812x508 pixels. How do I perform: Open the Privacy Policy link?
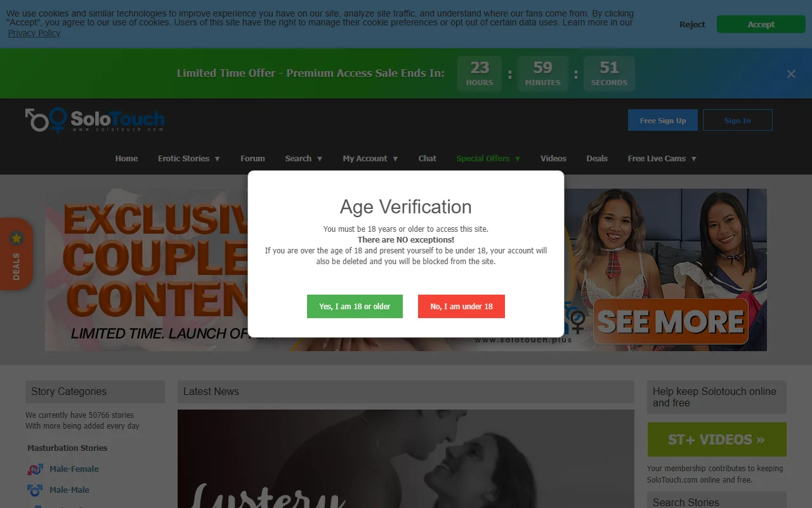(x=34, y=33)
